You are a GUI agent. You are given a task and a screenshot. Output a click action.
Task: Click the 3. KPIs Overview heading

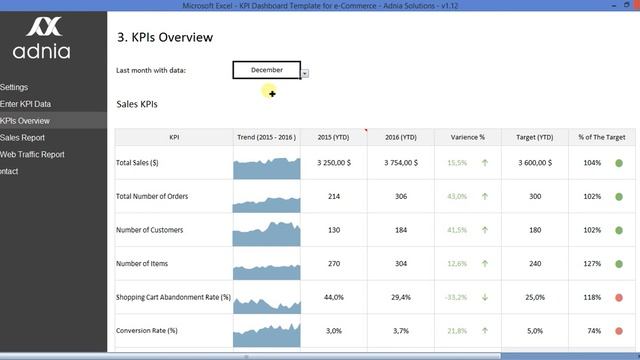(x=165, y=37)
